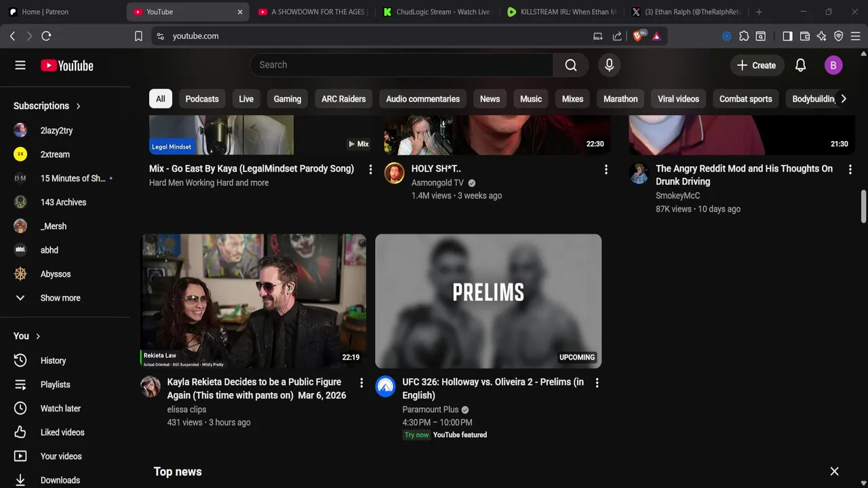This screenshot has height=488, width=868.
Task: Select the News filter chip
Action: [490, 99]
